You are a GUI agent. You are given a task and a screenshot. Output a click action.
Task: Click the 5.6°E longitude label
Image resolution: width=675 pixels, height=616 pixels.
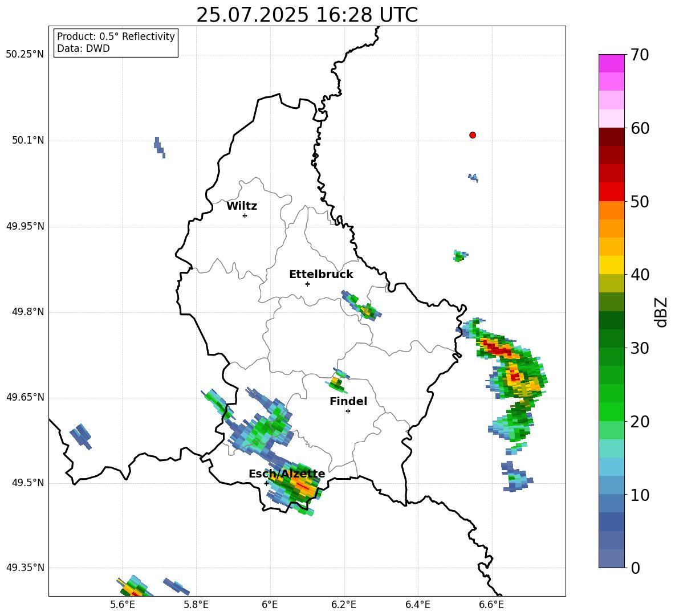click(123, 605)
